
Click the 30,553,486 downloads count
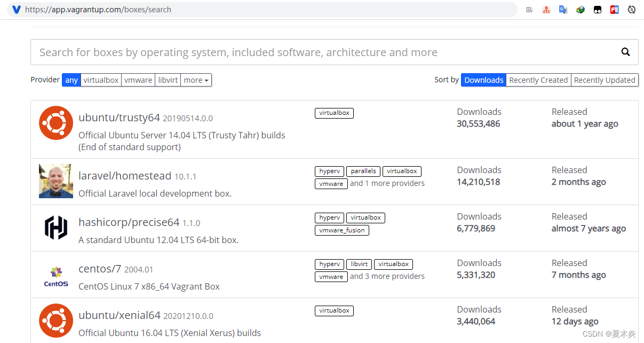[x=479, y=123]
